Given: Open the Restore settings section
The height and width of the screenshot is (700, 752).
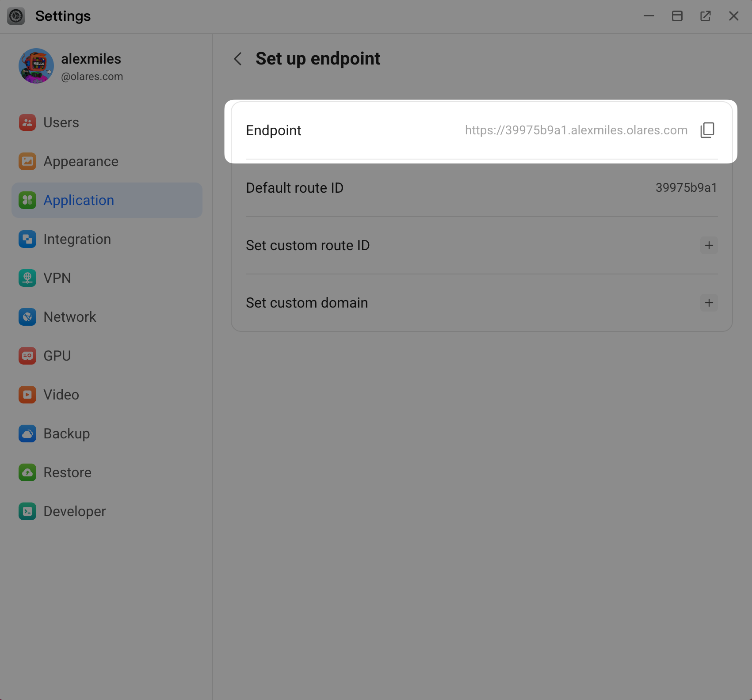Looking at the screenshot, I should click(x=67, y=472).
